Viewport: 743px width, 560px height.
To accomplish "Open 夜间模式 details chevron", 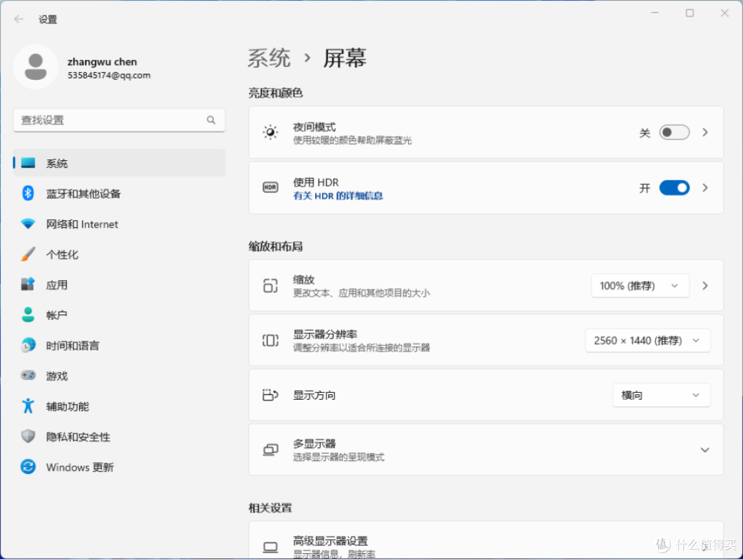I will click(x=705, y=132).
